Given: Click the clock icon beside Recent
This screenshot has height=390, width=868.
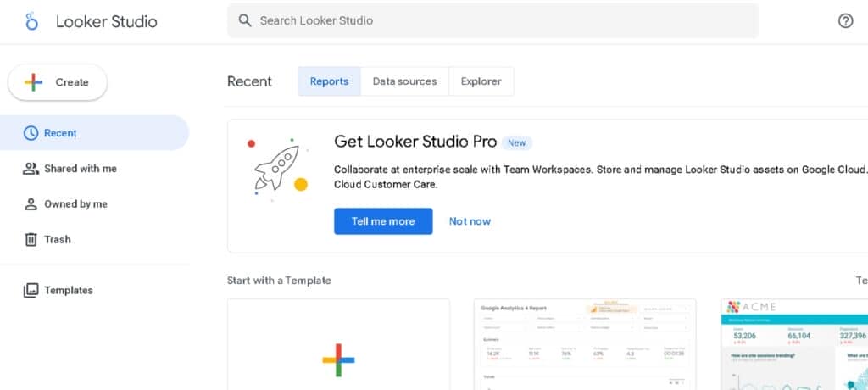Looking at the screenshot, I should point(31,133).
